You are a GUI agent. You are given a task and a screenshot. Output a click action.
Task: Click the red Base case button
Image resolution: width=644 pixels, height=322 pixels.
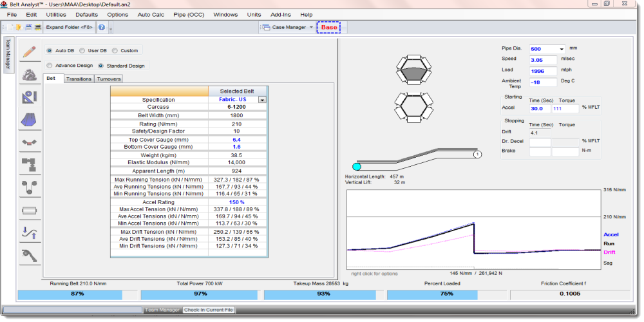[329, 28]
